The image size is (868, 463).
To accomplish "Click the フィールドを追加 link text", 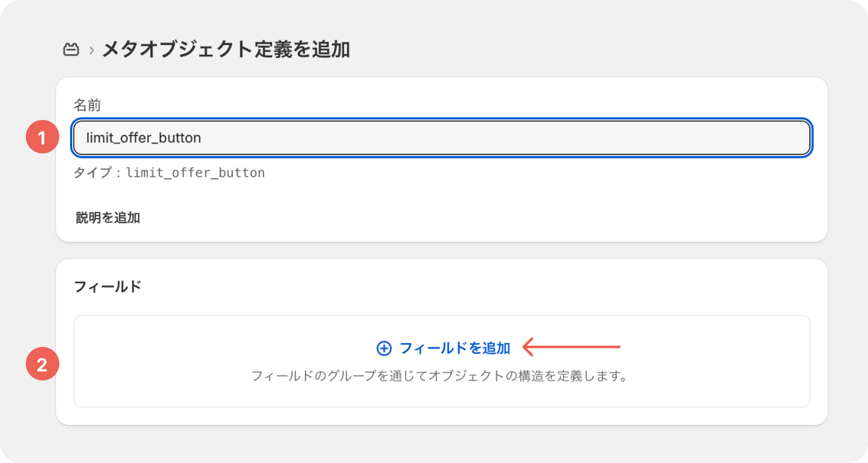I will (455, 348).
